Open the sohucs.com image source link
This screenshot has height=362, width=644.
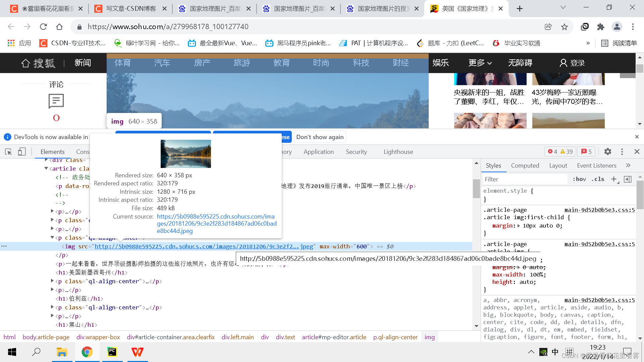point(217,223)
